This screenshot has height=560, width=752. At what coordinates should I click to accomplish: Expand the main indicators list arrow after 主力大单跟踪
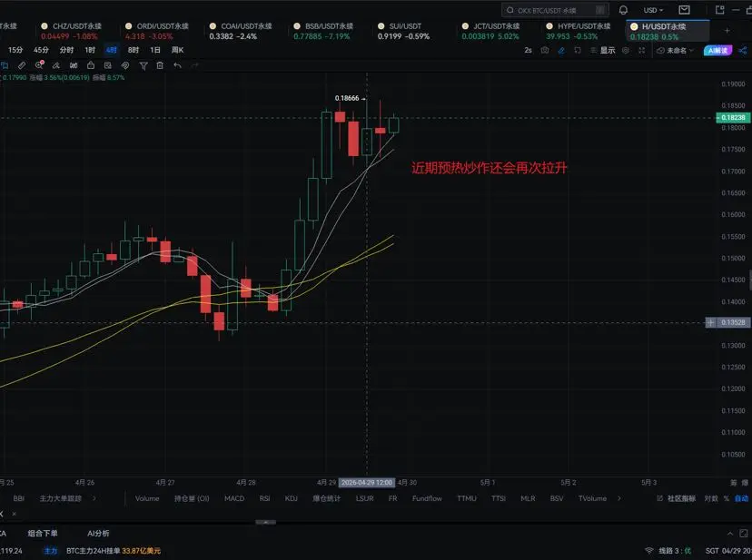(x=94, y=498)
